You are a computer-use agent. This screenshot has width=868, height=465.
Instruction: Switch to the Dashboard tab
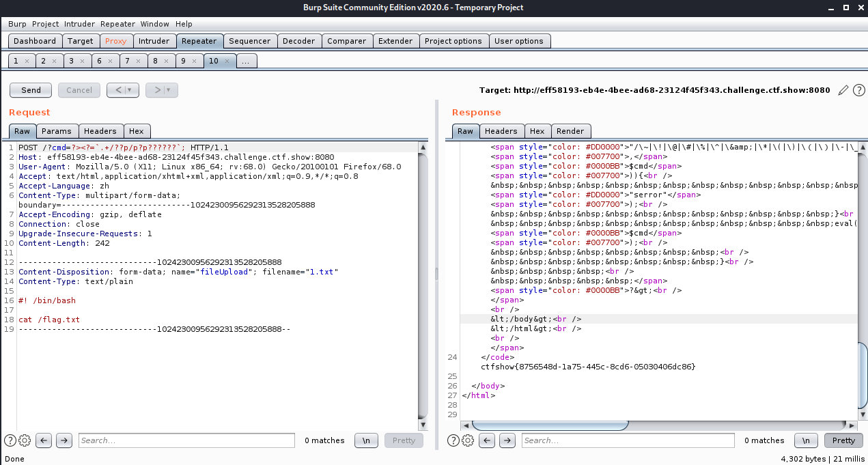(35, 41)
